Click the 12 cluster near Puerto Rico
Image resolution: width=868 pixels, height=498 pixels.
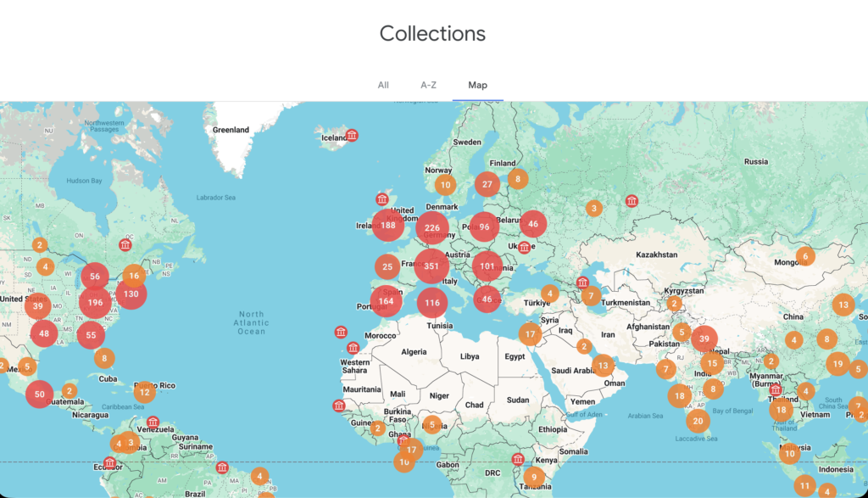pyautogui.click(x=144, y=392)
